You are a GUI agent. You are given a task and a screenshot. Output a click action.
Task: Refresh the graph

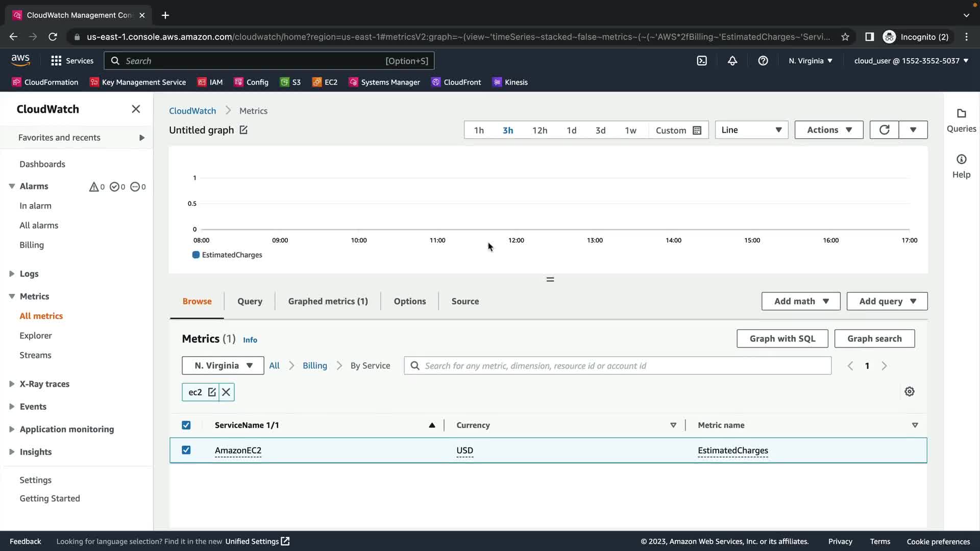884,130
